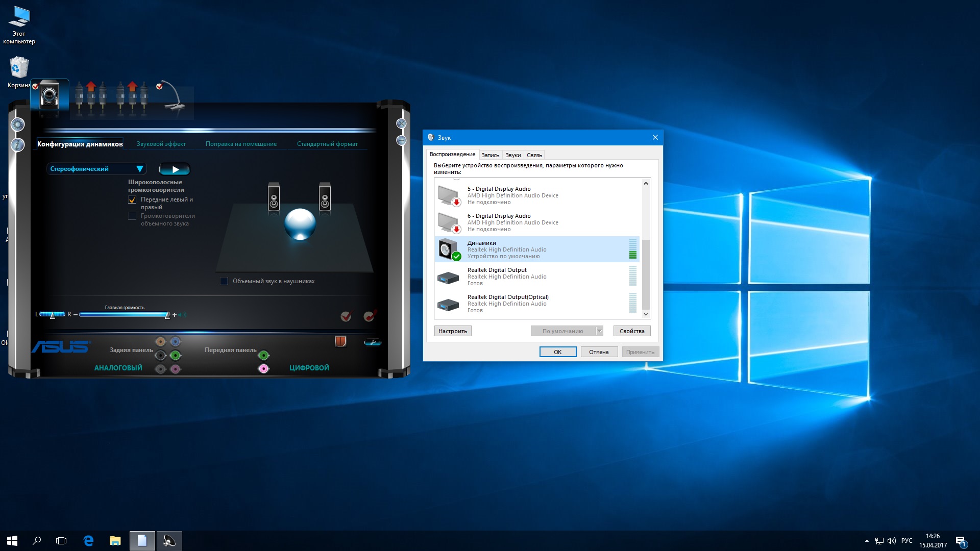Click the set default device checkmark button
Screen dimensions: 980x551
346,316
